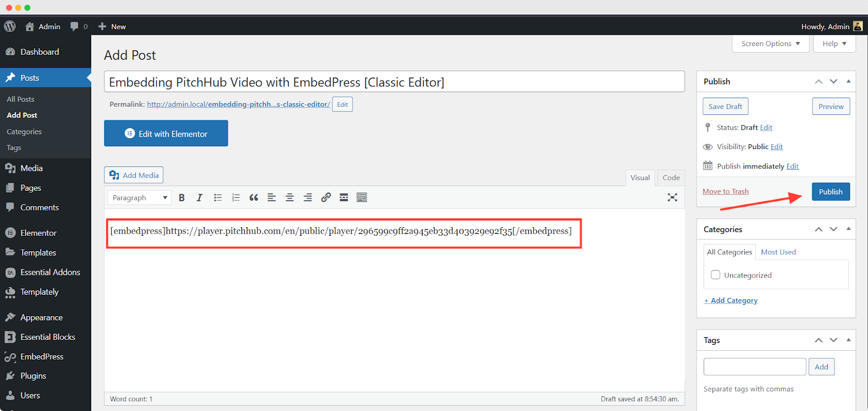Viewport: 868px width, 411px height.
Task: Click inside the embedpress shortcode text
Action: pos(341,231)
